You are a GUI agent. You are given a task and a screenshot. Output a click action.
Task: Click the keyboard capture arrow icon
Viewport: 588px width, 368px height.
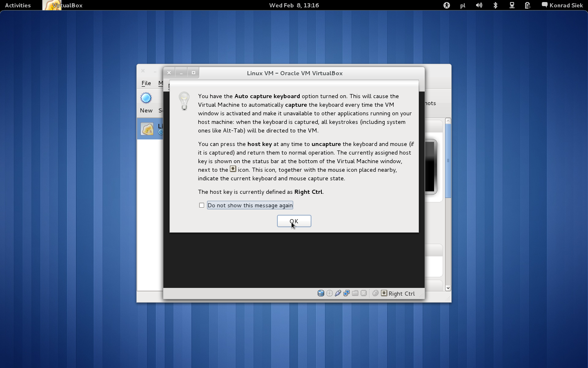pos(384,293)
